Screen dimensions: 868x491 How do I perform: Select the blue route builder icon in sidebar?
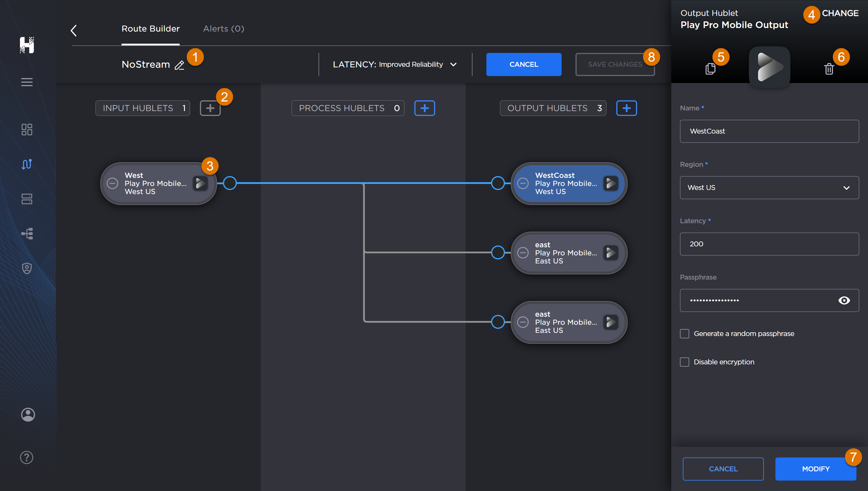[x=27, y=164]
